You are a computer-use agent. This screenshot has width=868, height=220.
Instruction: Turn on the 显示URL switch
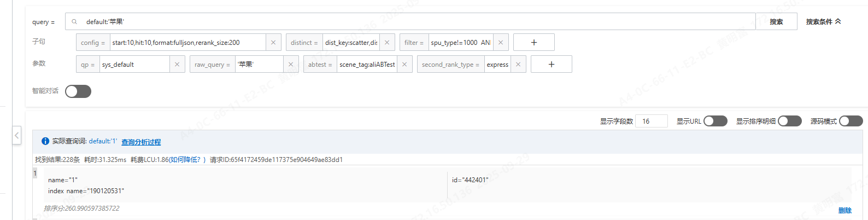715,121
